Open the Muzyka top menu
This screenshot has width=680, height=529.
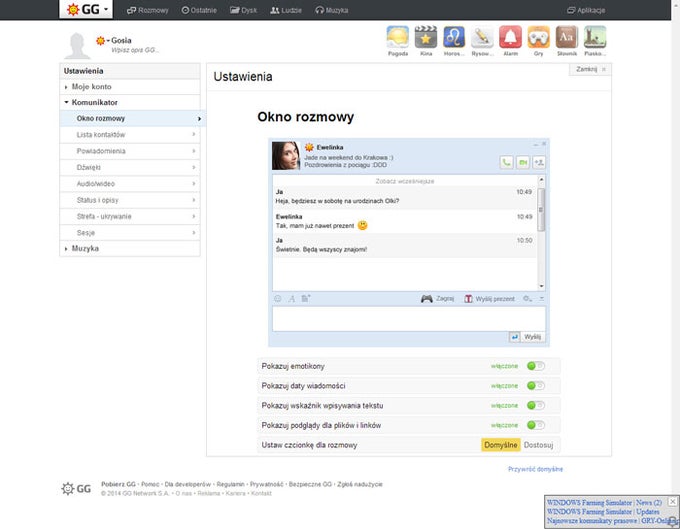332,10
